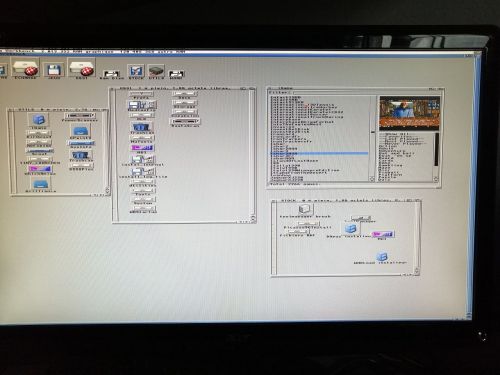The width and height of the screenshot is (500, 375).
Task: Select the highlighted blue row in game list
Action: point(319,153)
